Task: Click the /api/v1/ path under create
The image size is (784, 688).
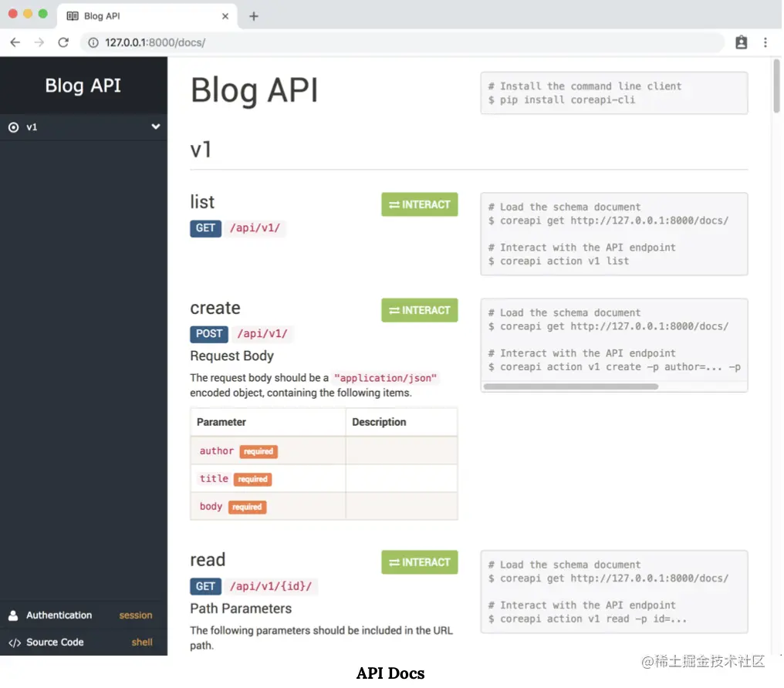Action: 262,334
